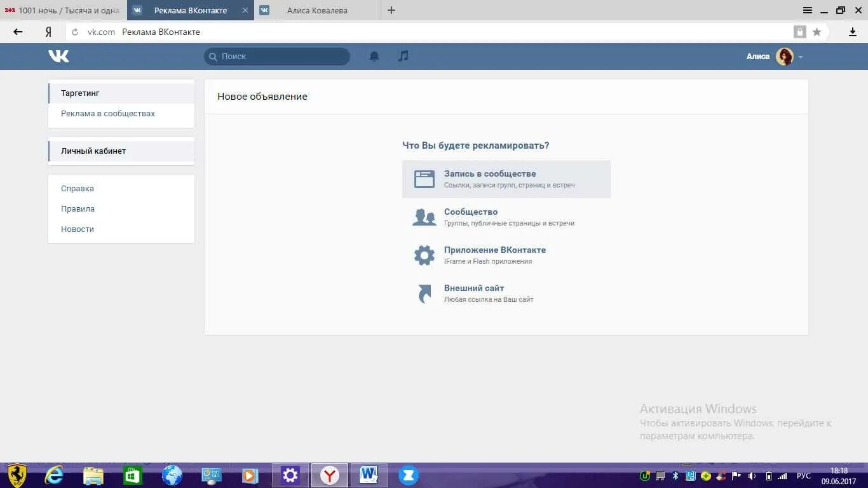
Task: Click the Ferrari start button on the taskbar
Action: 17,475
